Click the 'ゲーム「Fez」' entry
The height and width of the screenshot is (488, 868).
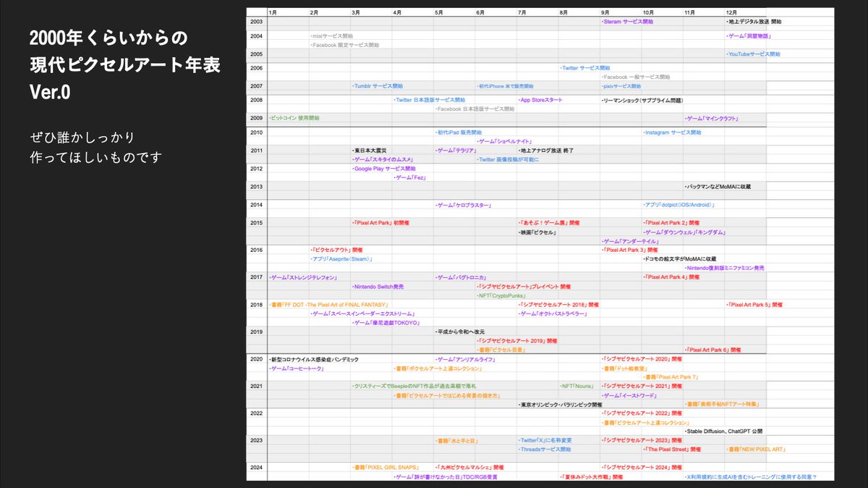(409, 177)
